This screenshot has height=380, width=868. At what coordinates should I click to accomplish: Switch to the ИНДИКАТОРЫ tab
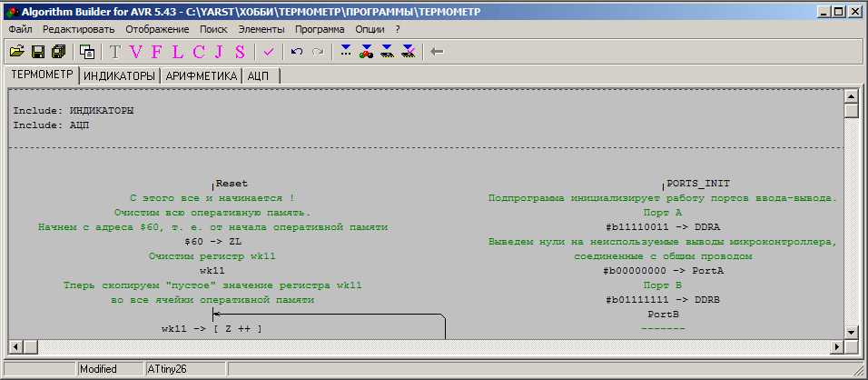(120, 77)
